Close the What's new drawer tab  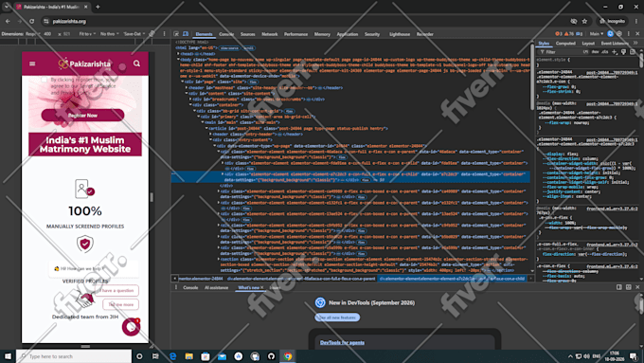pyautogui.click(x=261, y=287)
